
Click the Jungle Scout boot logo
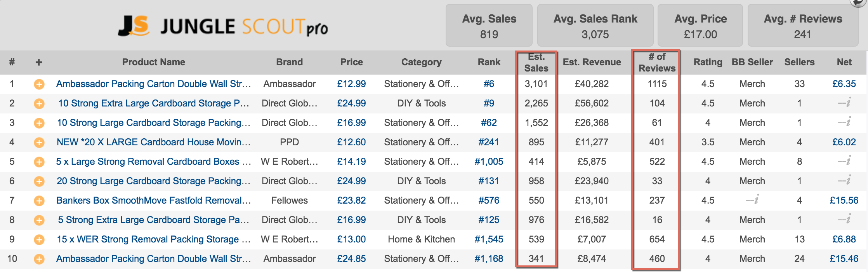[133, 26]
